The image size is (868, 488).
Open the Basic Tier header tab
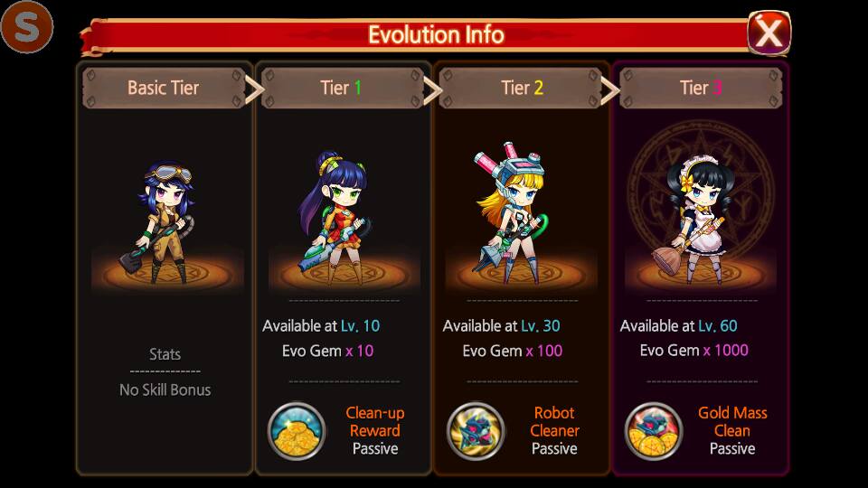click(164, 88)
